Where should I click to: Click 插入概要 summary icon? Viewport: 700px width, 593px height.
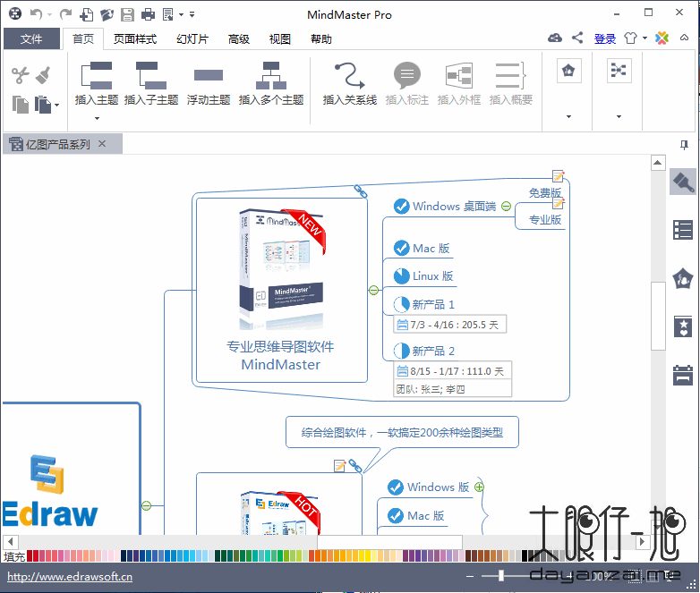pyautogui.click(x=511, y=75)
